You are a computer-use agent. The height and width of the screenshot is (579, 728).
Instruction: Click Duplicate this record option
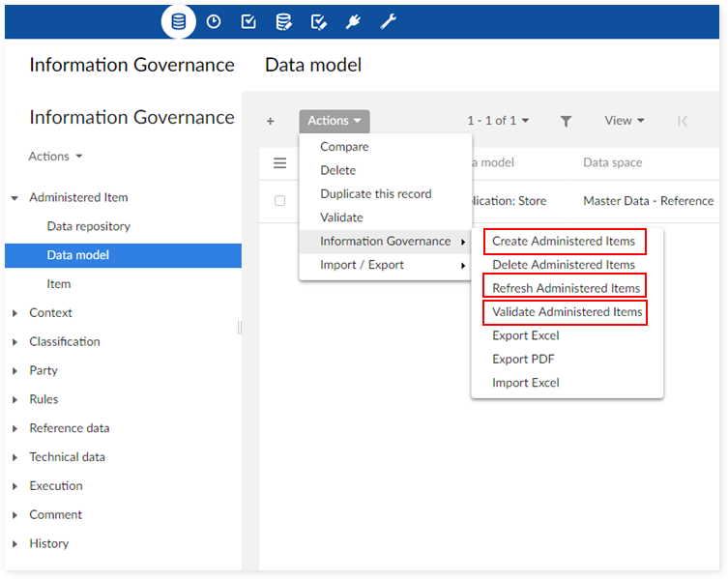[x=376, y=193]
